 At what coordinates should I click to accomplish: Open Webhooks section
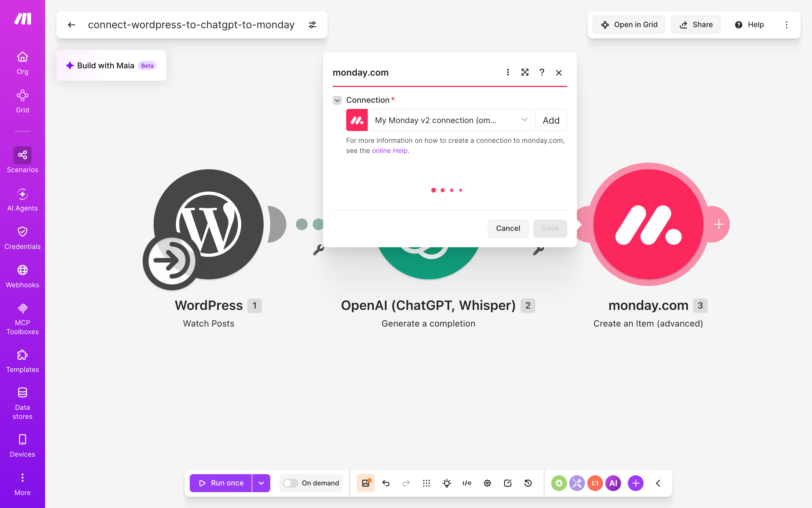click(x=23, y=277)
